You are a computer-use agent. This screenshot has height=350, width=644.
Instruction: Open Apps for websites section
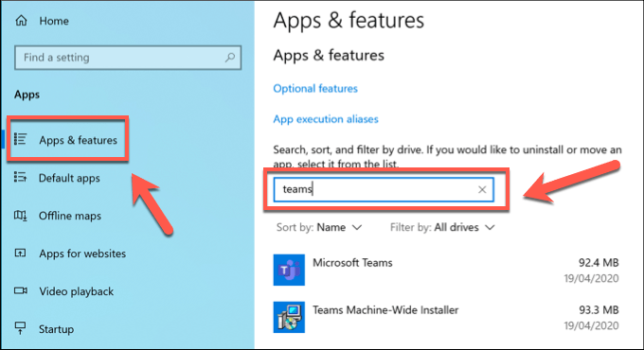coord(82,254)
